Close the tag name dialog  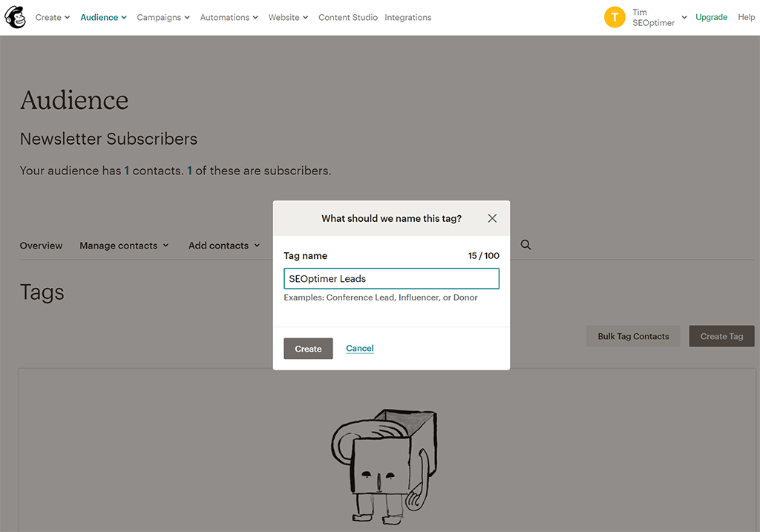492,218
